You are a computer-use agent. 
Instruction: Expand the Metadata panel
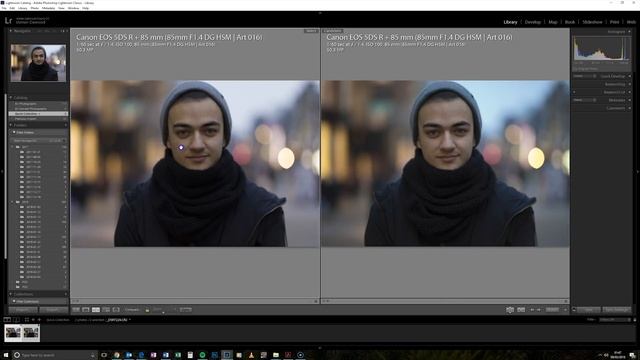[x=629, y=100]
